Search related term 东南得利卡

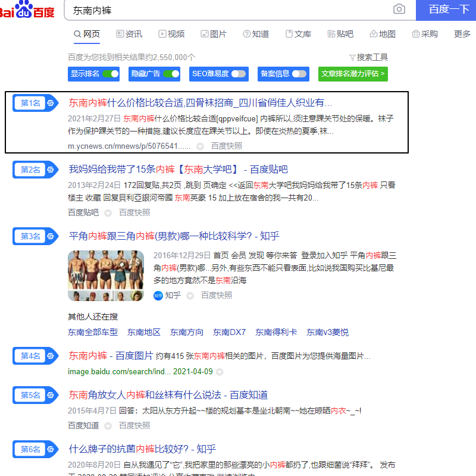click(276, 332)
